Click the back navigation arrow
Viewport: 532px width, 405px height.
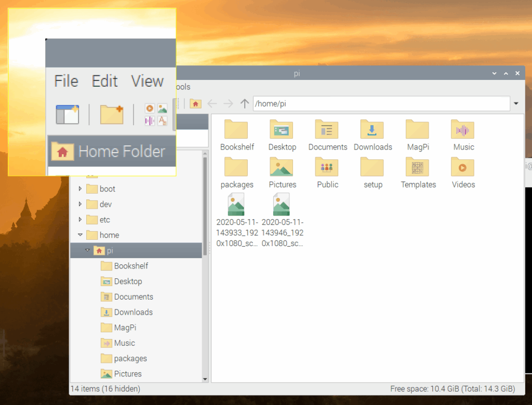[x=212, y=103]
